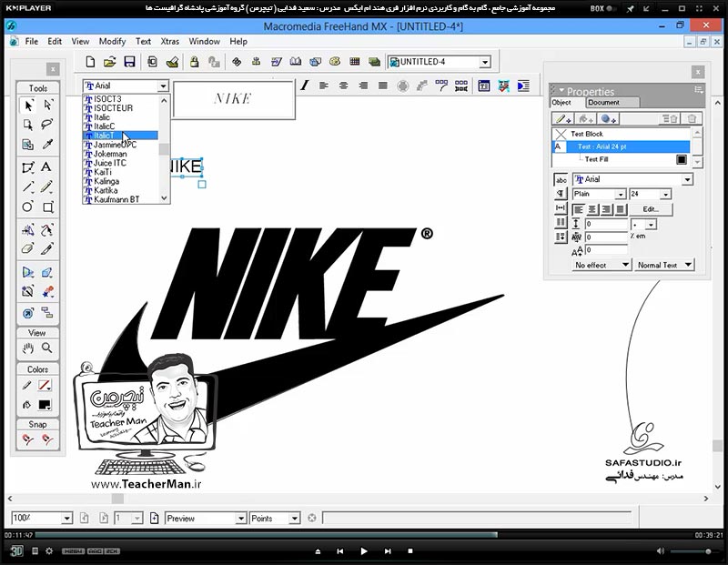Click the Add stroke pencil icon in Properties
Image resolution: width=728 pixels, height=565 pixels.
pos(563,119)
